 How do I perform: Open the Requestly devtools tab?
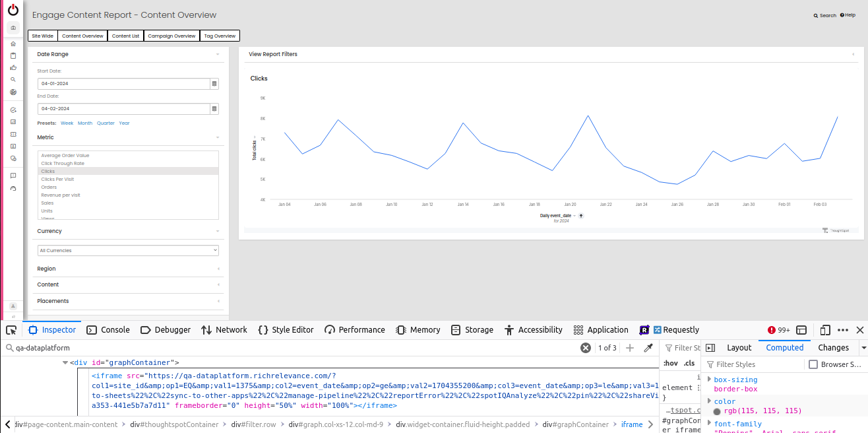(669, 330)
